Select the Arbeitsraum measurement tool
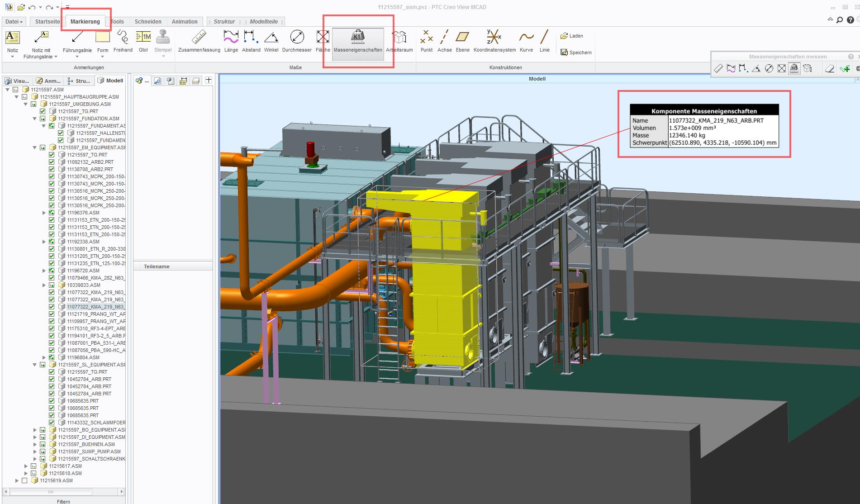860x504 pixels. pos(399,41)
